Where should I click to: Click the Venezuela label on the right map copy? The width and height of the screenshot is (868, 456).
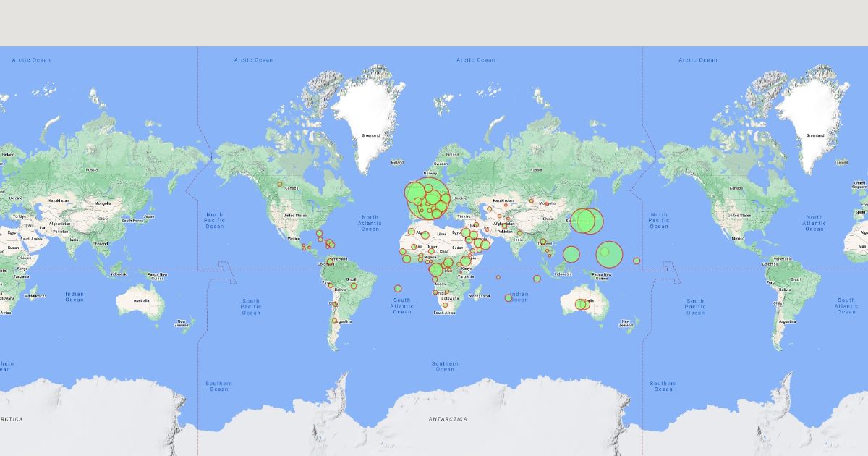tap(783, 258)
